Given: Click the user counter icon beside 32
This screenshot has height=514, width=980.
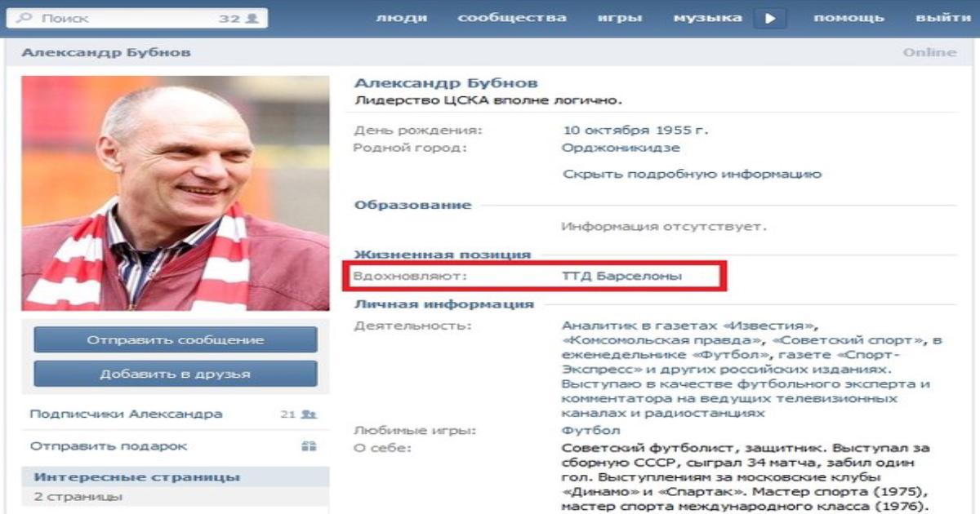Looking at the screenshot, I should [x=252, y=18].
